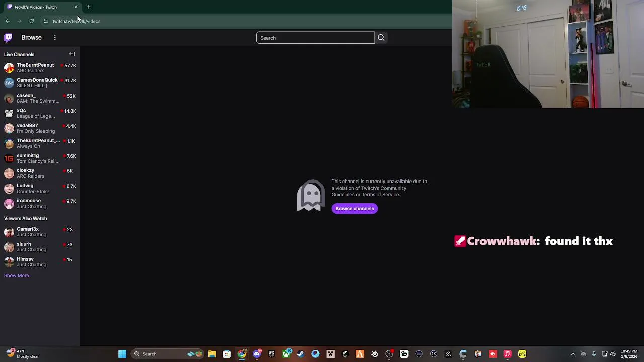
Task: Open OBS Studio from taskbar
Action: pyautogui.click(x=389, y=354)
